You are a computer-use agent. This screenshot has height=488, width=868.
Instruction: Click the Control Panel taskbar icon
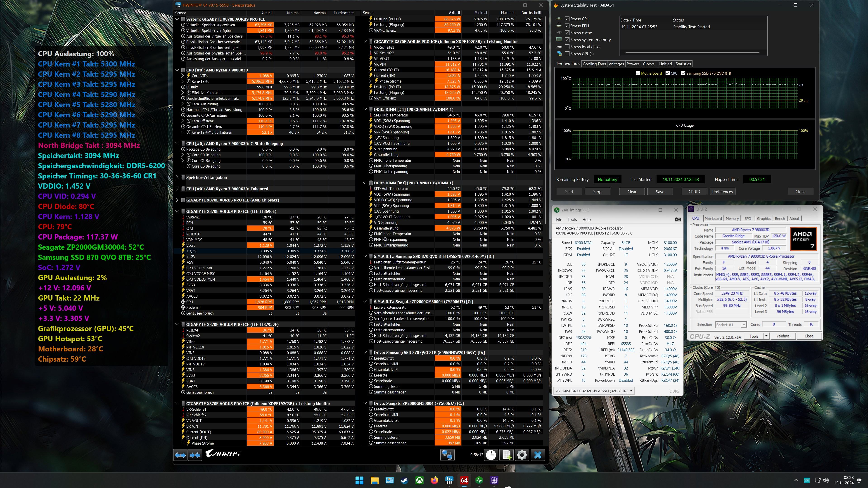coord(389,480)
